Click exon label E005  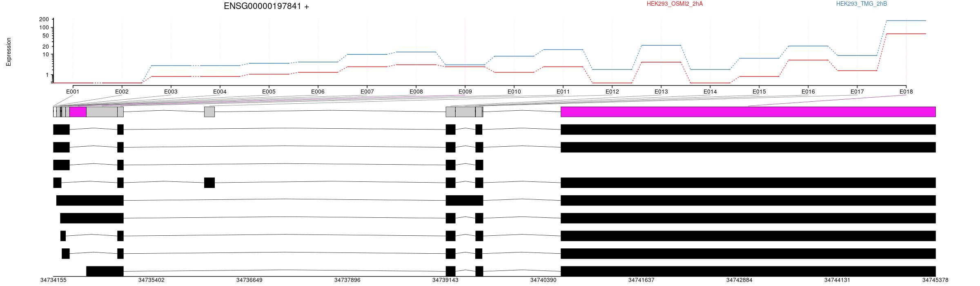(269, 92)
